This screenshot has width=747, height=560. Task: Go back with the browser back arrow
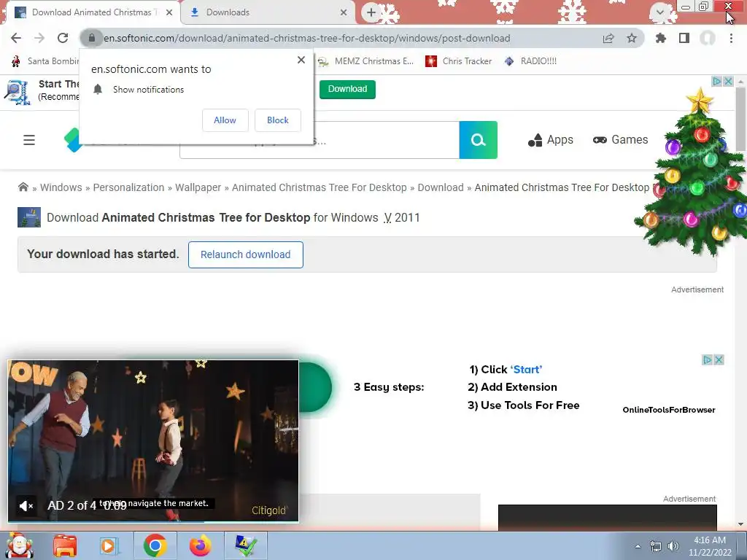tap(16, 38)
